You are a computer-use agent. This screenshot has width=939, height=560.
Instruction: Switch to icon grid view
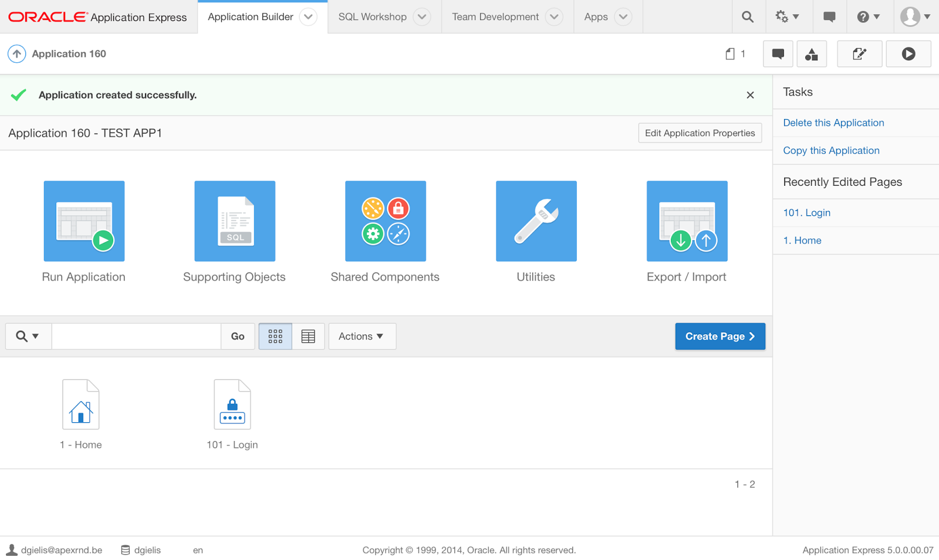coord(275,337)
